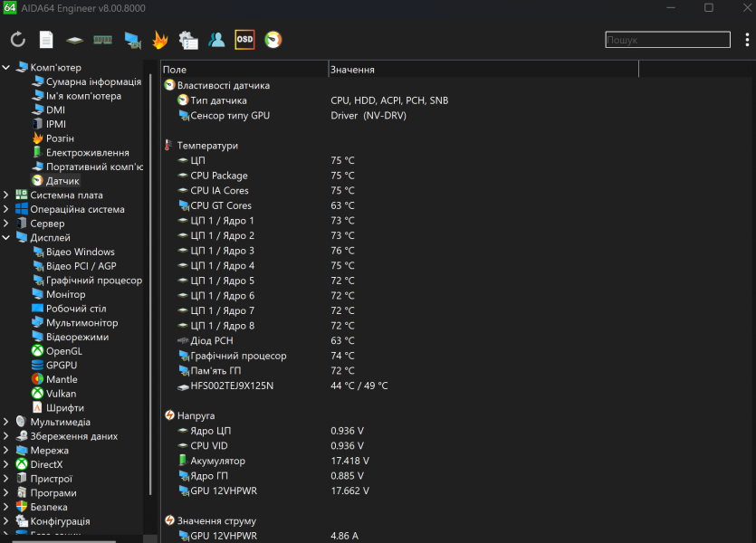
Task: Click the CPU chip toolbar icon
Action: click(74, 40)
